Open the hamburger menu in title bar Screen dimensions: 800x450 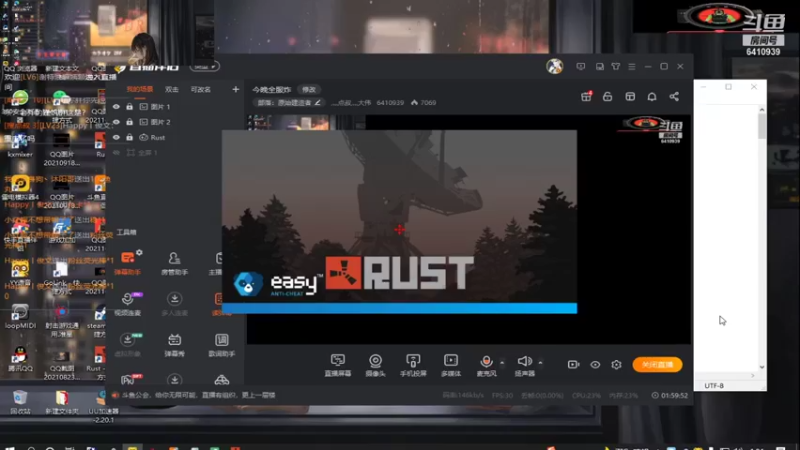tap(632, 66)
